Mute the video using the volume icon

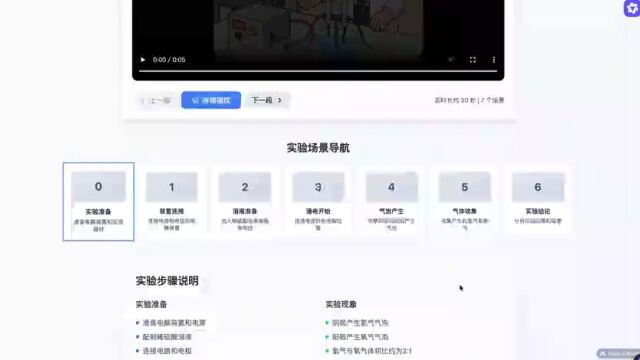tap(451, 60)
